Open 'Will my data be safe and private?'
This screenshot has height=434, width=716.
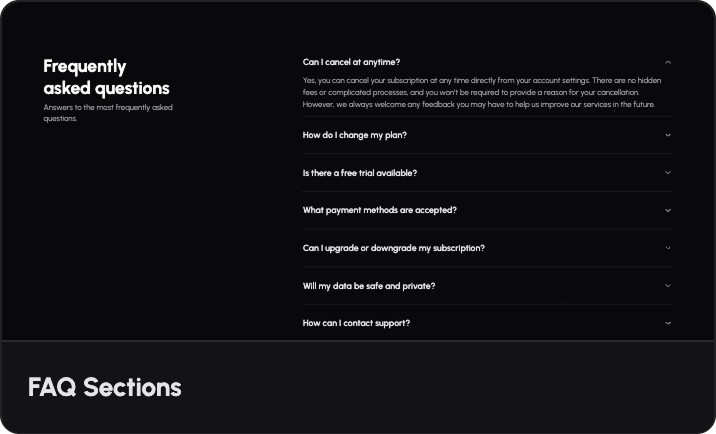(x=368, y=286)
